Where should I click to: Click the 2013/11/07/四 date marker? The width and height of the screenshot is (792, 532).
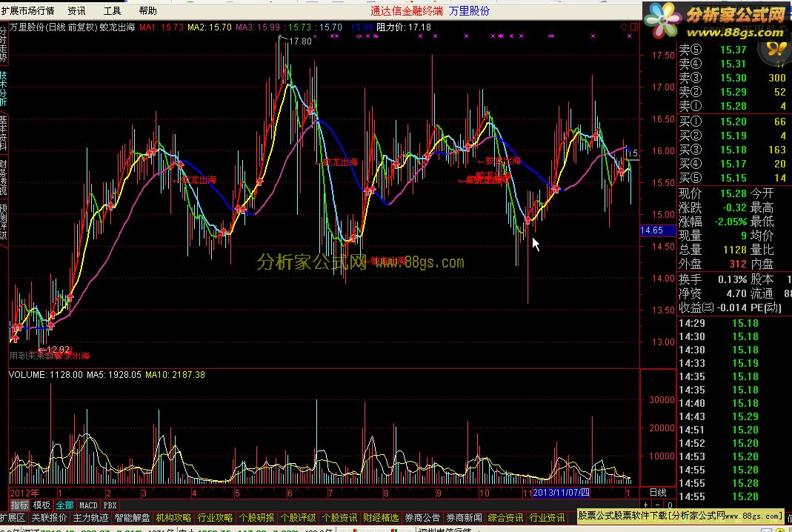tap(561, 493)
